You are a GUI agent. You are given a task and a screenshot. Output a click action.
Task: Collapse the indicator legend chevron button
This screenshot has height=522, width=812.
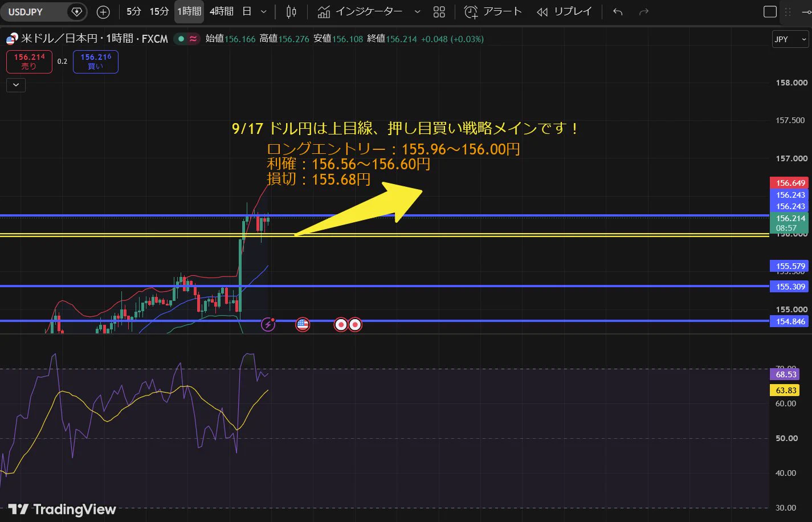tap(16, 85)
